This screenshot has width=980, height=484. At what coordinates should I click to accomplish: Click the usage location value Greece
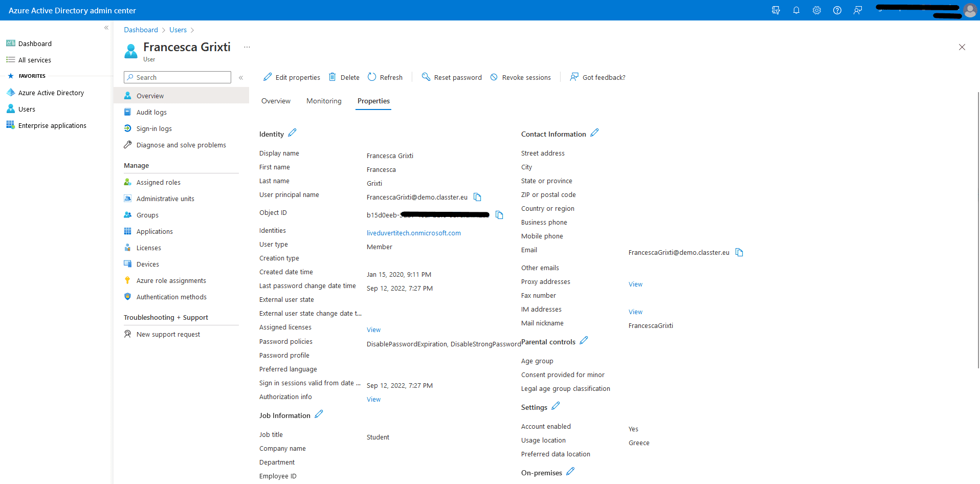click(x=639, y=443)
